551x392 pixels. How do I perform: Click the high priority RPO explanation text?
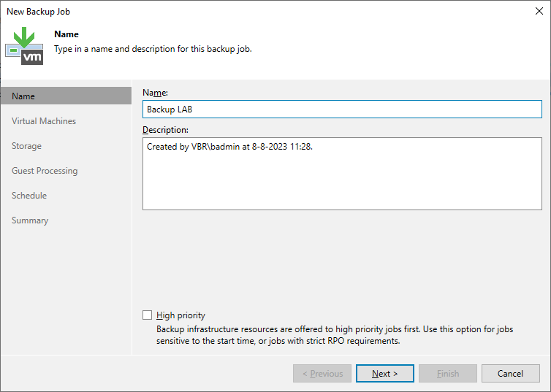click(335, 335)
